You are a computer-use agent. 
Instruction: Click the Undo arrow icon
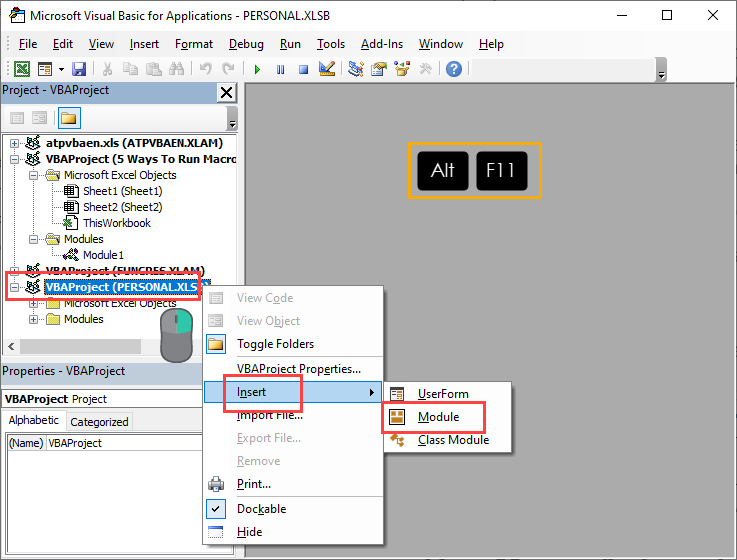pos(206,69)
